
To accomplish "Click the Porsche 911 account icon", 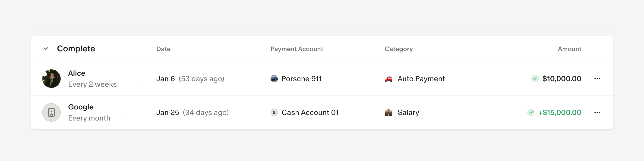I will (x=274, y=79).
